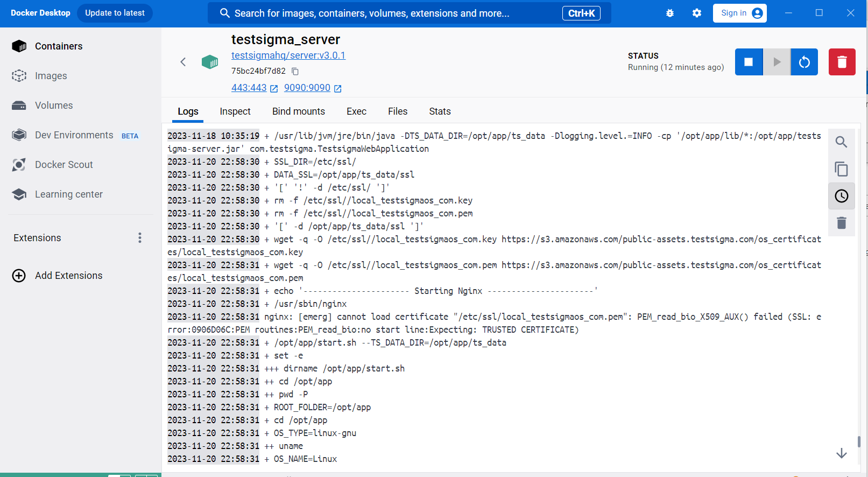This screenshot has width=868, height=477.
Task: Stop the running container
Action: point(749,62)
